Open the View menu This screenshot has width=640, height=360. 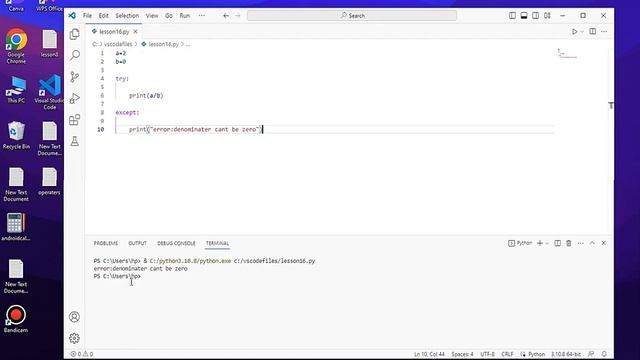pyautogui.click(x=152, y=16)
